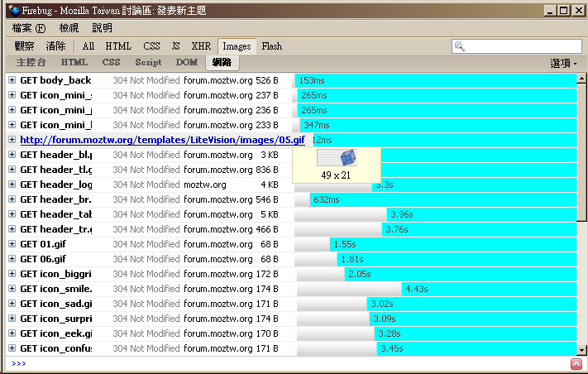Filter requests by CSS type

point(151,46)
